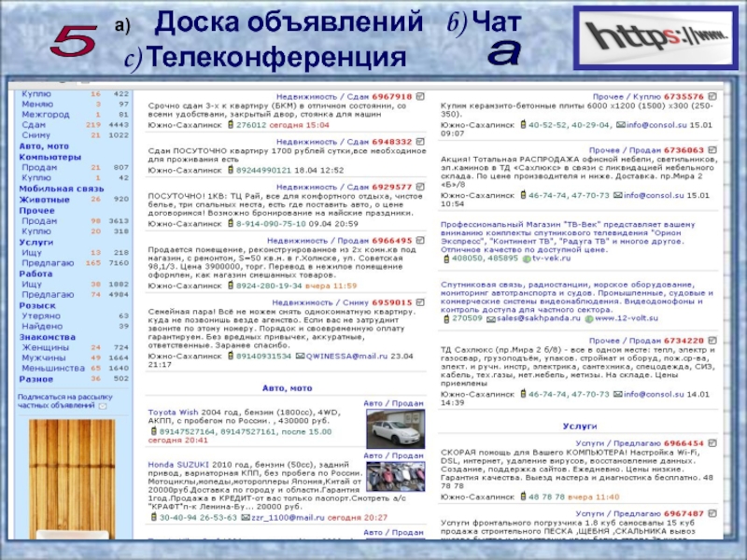This screenshot has height=560, width=747.
Task: Click the note icon beside ad 6948332
Action: tap(420, 142)
